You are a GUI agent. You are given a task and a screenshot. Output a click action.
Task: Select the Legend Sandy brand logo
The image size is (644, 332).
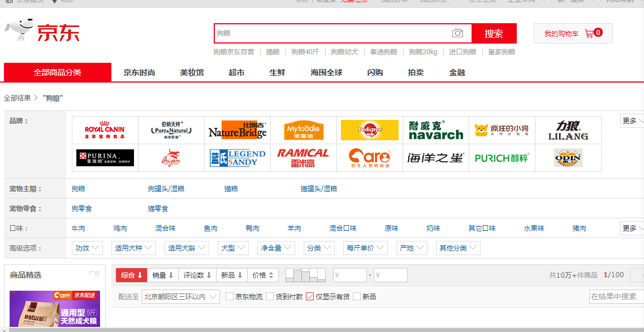pos(237,158)
